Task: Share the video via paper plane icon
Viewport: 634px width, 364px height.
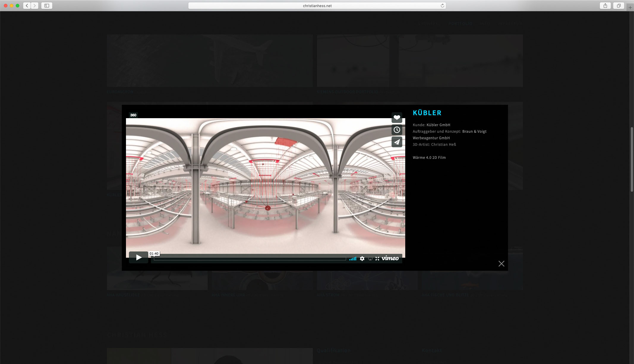Action: click(x=397, y=142)
